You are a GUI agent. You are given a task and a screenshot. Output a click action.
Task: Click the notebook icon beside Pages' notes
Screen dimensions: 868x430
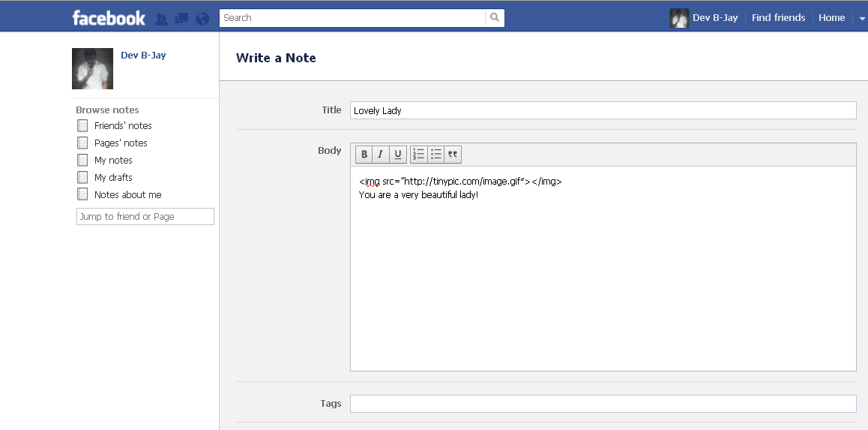tap(82, 143)
